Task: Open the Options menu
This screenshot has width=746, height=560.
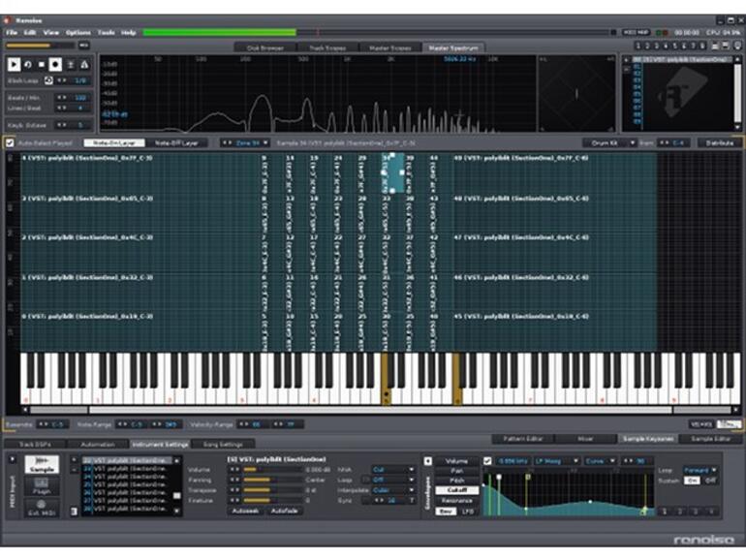Action: (x=78, y=32)
